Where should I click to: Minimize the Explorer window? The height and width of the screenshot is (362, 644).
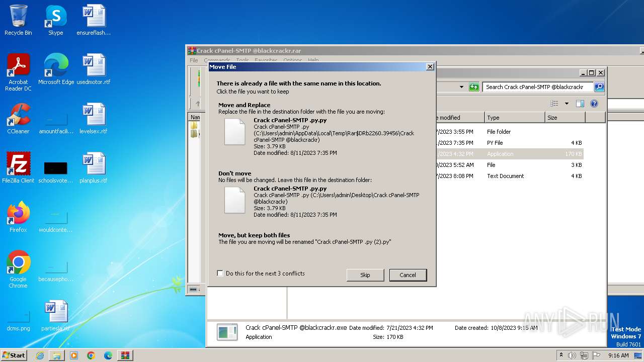point(583,72)
